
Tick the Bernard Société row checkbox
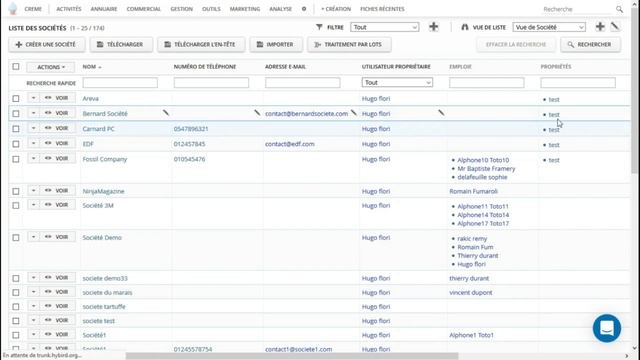click(16, 113)
